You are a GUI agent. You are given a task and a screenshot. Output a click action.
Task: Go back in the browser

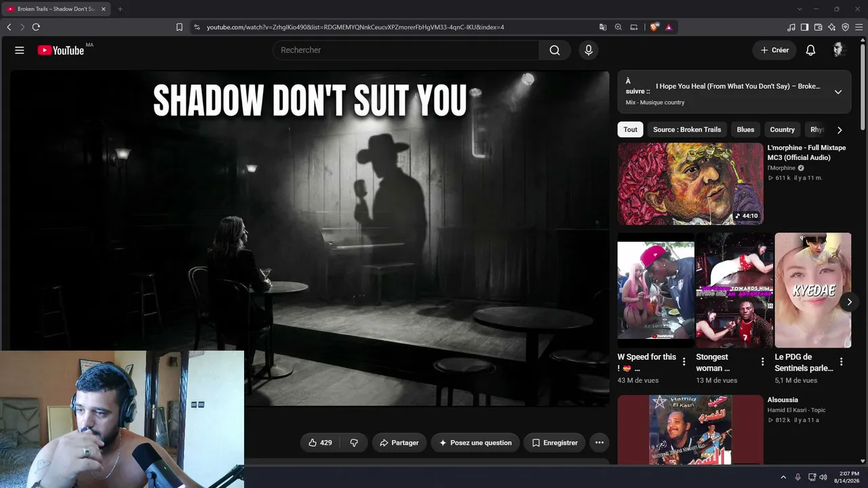pyautogui.click(x=9, y=27)
